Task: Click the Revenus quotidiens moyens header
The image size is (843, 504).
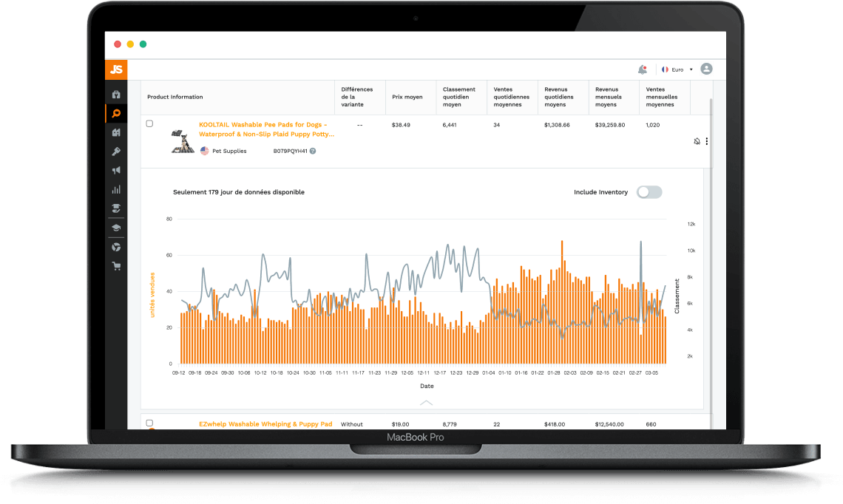Action: click(558, 98)
